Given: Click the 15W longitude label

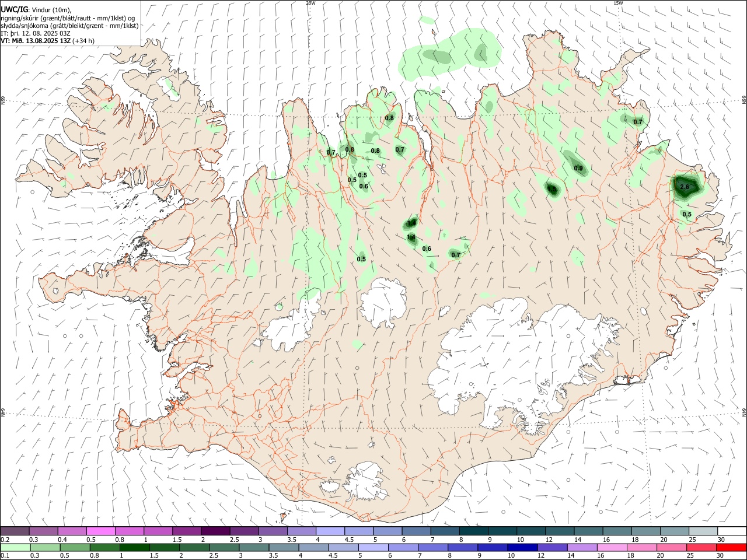Looking at the screenshot, I should tap(618, 3).
